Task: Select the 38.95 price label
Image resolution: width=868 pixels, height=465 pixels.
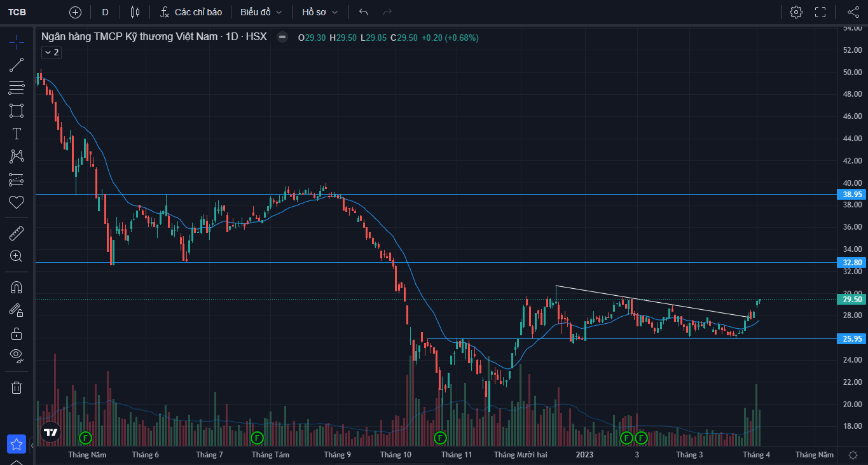Action: pos(852,195)
